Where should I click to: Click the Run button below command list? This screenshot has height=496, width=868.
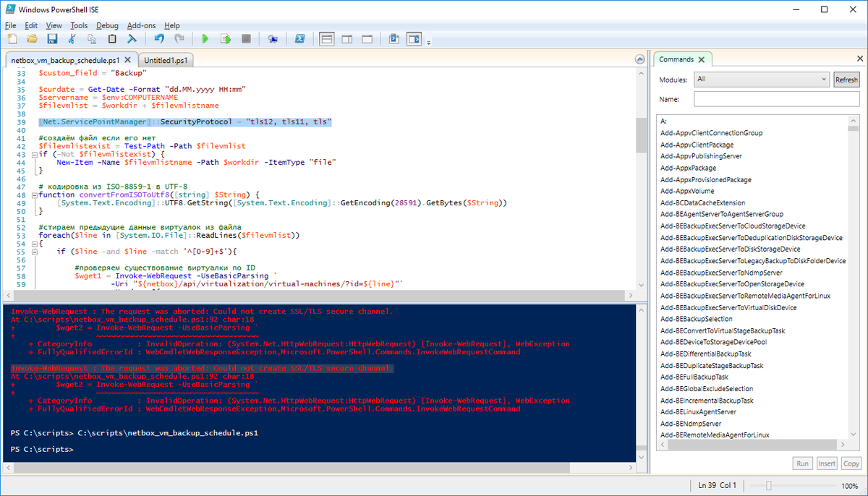tap(802, 463)
